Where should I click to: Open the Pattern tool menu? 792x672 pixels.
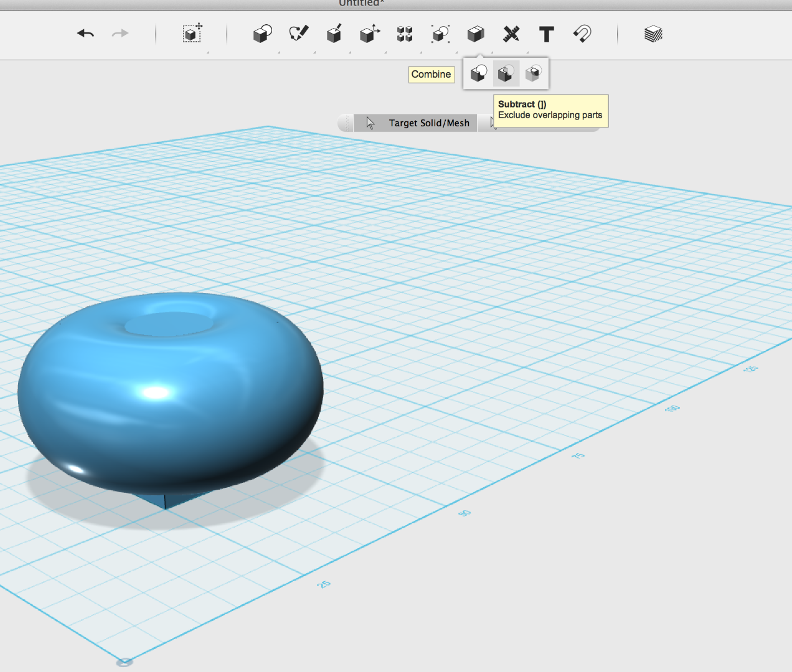405,34
